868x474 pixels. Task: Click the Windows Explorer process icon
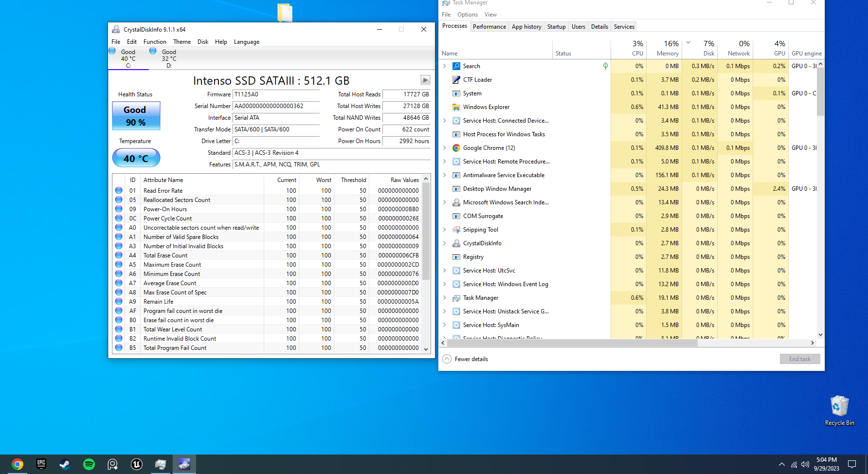click(456, 107)
